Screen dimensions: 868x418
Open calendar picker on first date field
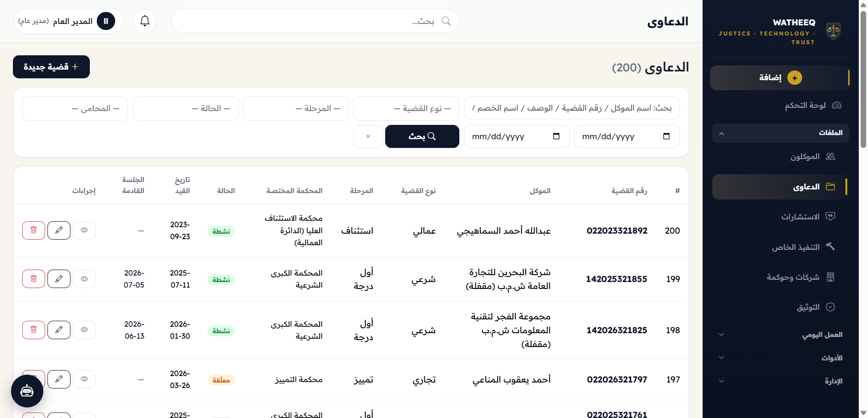tap(666, 136)
